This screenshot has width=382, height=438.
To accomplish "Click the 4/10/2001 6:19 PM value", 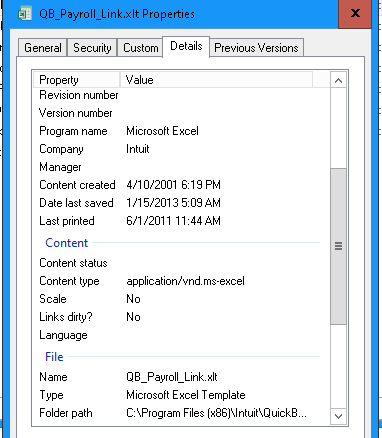I will pyautogui.click(x=173, y=185).
